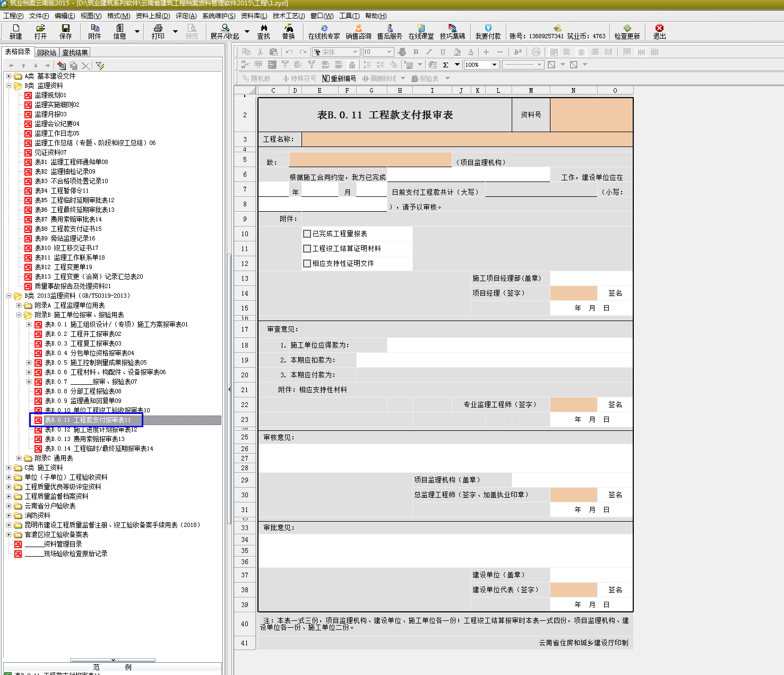This screenshot has height=675, width=784.
Task: Click 签名 next to 总监理工程师
Action: point(615,495)
